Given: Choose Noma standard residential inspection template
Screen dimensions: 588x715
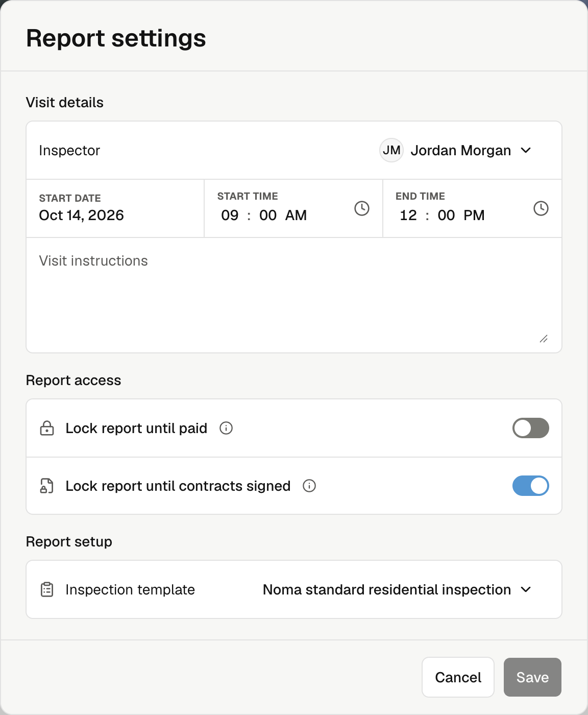Looking at the screenshot, I should (x=387, y=589).
